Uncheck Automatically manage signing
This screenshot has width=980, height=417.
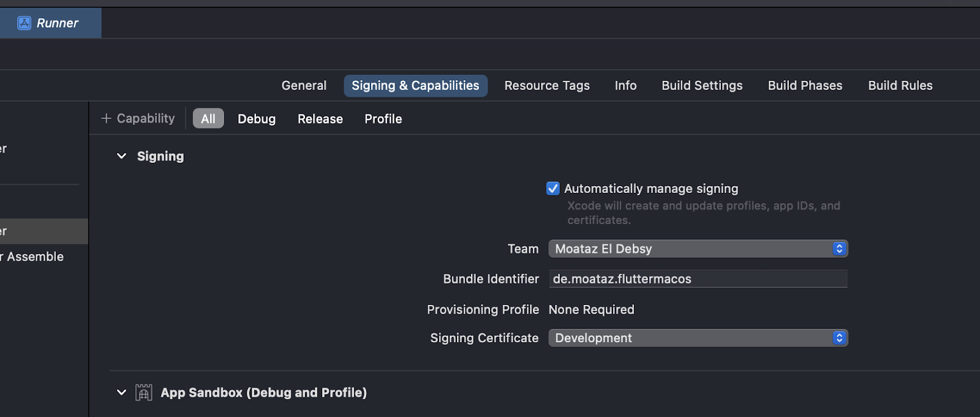(x=553, y=189)
